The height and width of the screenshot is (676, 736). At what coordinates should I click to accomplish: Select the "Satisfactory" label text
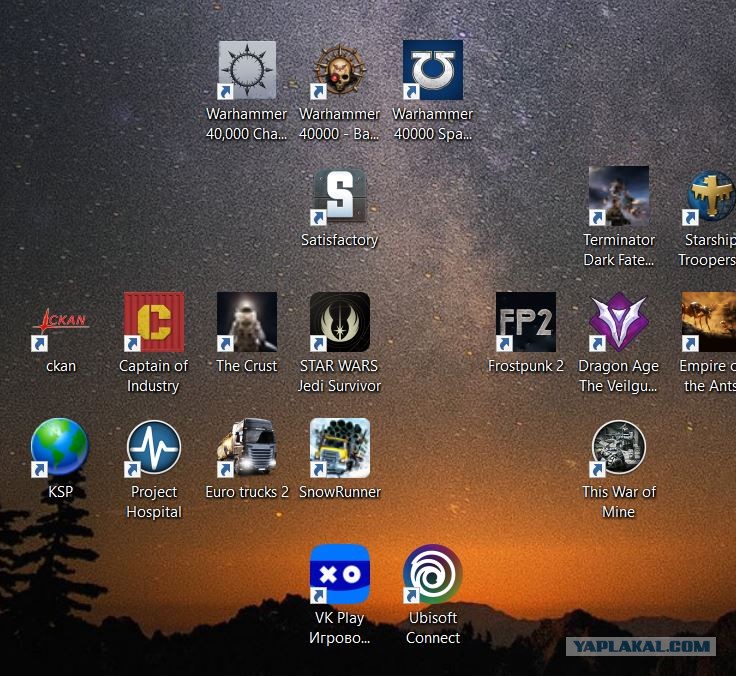point(339,240)
